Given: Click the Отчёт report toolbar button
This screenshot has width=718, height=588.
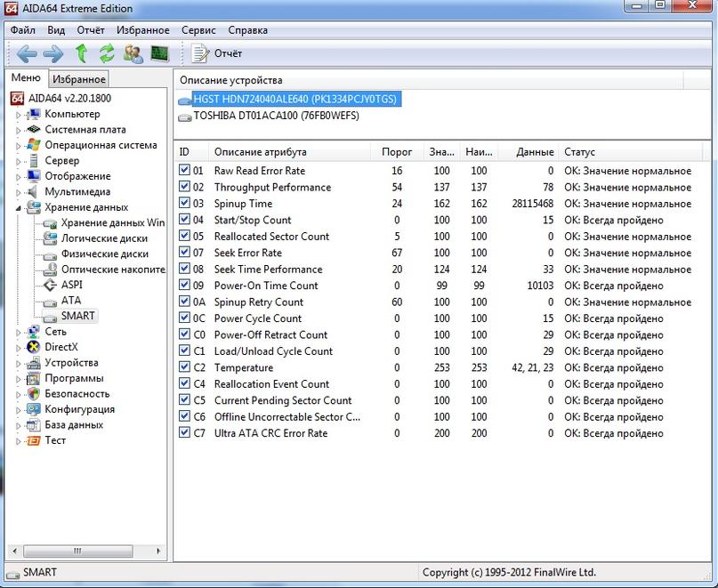Looking at the screenshot, I should 216,53.
